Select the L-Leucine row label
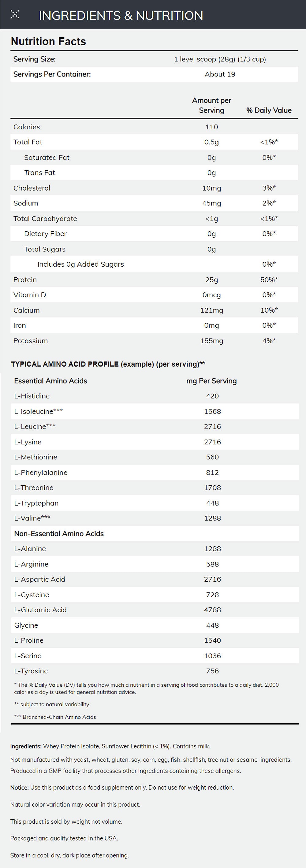Screen dimensions: 306x868 pyautogui.click(x=35, y=427)
